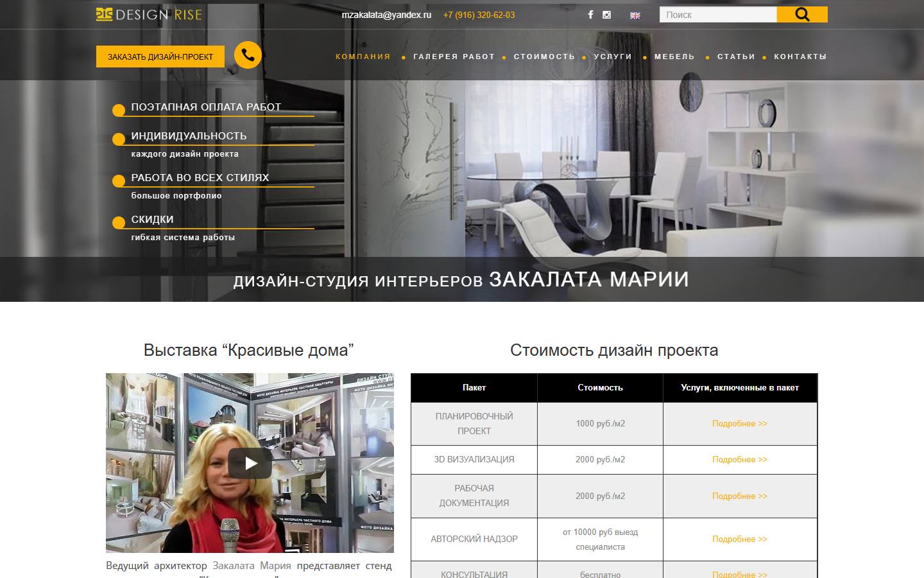Open the Facebook page icon
Image resolution: width=924 pixels, height=578 pixels.
590,15
